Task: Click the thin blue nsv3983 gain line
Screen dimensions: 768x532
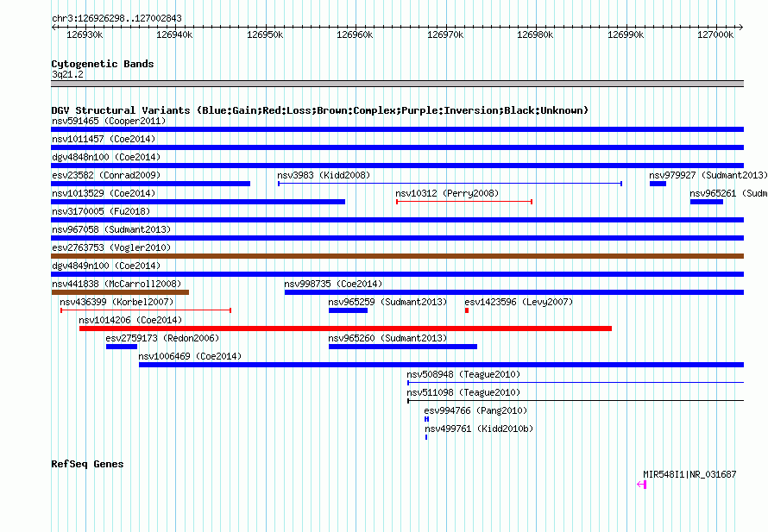Action: click(450, 184)
